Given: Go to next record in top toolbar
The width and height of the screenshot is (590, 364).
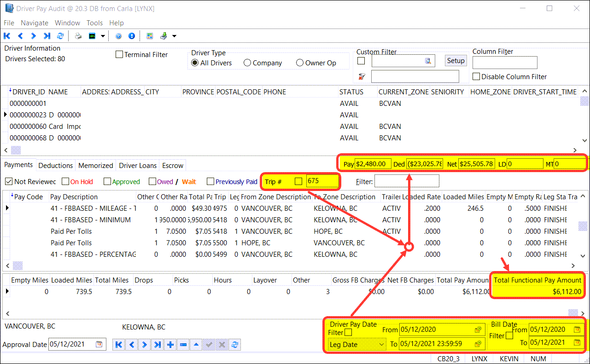Looking at the screenshot, I should tap(33, 36).
